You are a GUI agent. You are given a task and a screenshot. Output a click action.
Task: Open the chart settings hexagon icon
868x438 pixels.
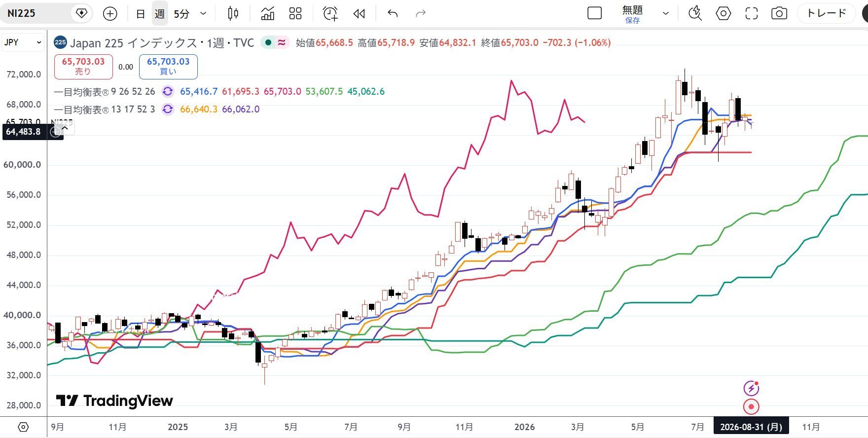(723, 13)
